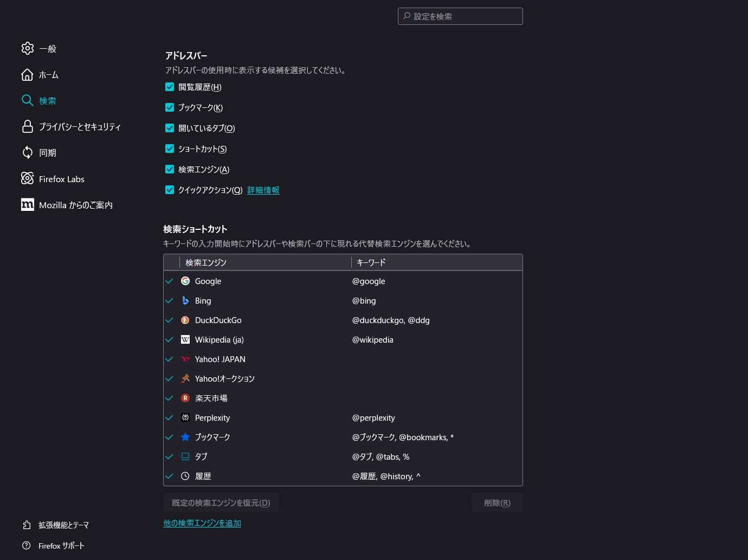This screenshot has width=748, height=560.
Task: Click the Perplexity engine icon
Action: pos(185,417)
